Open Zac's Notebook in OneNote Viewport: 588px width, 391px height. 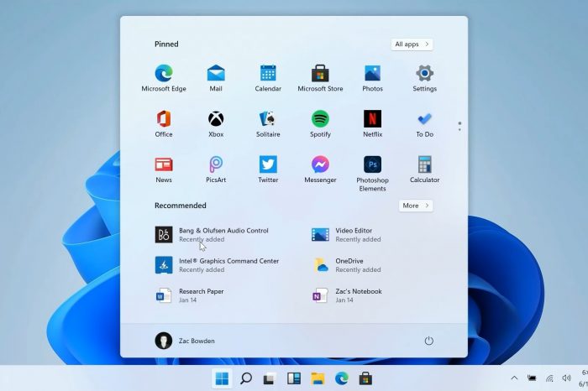click(347, 295)
